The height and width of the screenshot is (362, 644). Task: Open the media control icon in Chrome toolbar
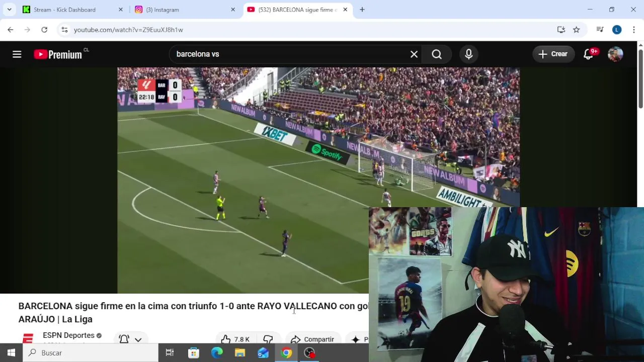click(x=600, y=30)
